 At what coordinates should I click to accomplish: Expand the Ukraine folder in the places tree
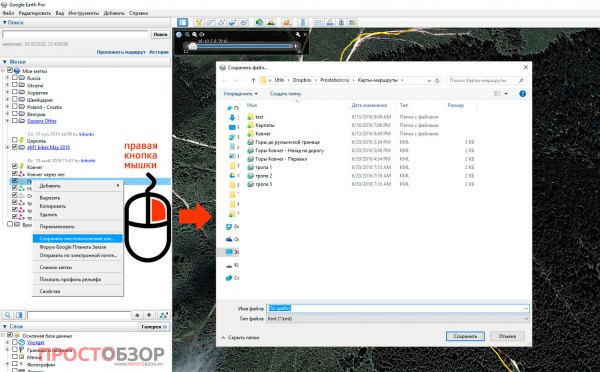(x=7, y=85)
